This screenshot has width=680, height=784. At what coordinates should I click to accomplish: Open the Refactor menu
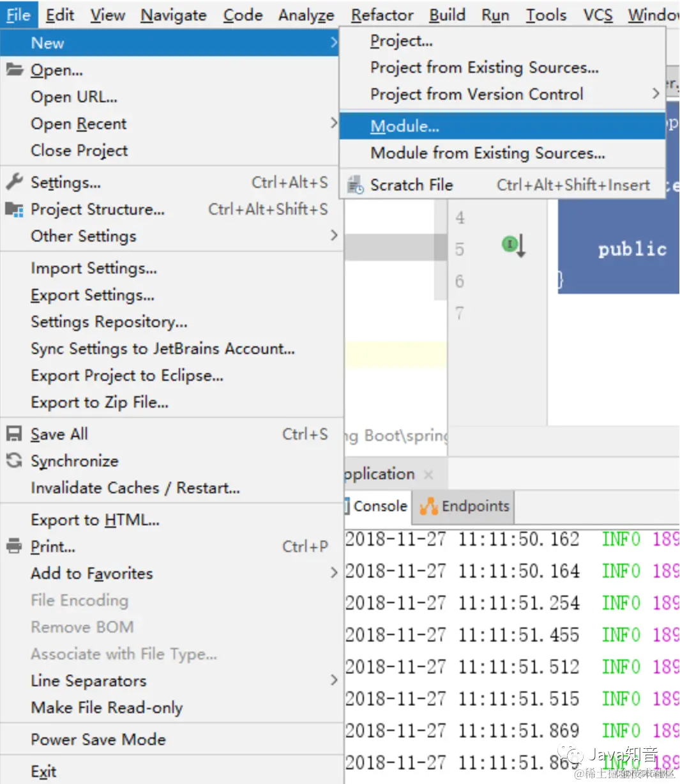[x=382, y=15]
